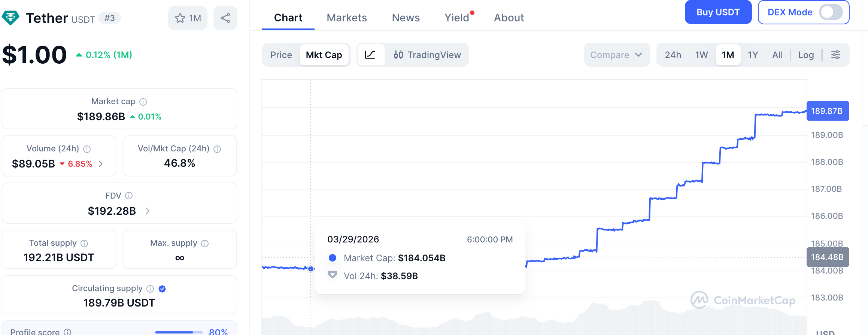
Task: Click the Tether logo icon
Action: (x=10, y=18)
